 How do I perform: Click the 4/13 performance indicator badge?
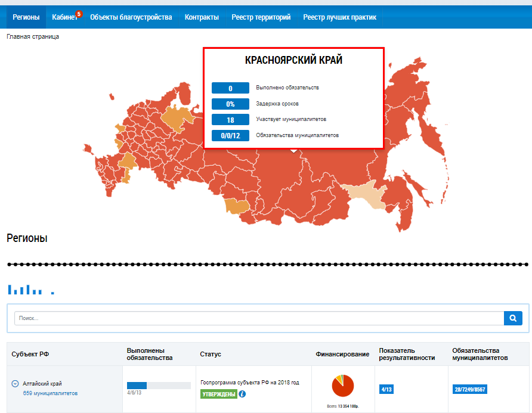[x=386, y=390]
